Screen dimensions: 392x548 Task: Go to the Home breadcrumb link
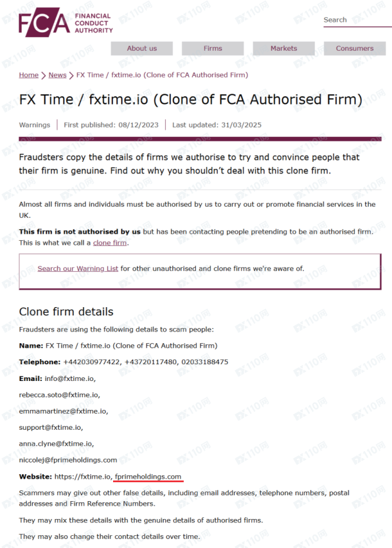tap(29, 75)
